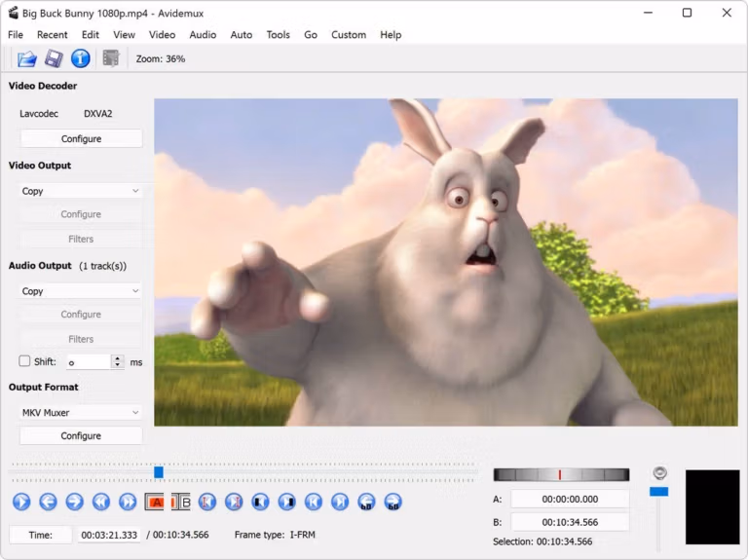Screen dimensions: 748x560
Task: Click Configure under Video Output
Action: point(81,214)
